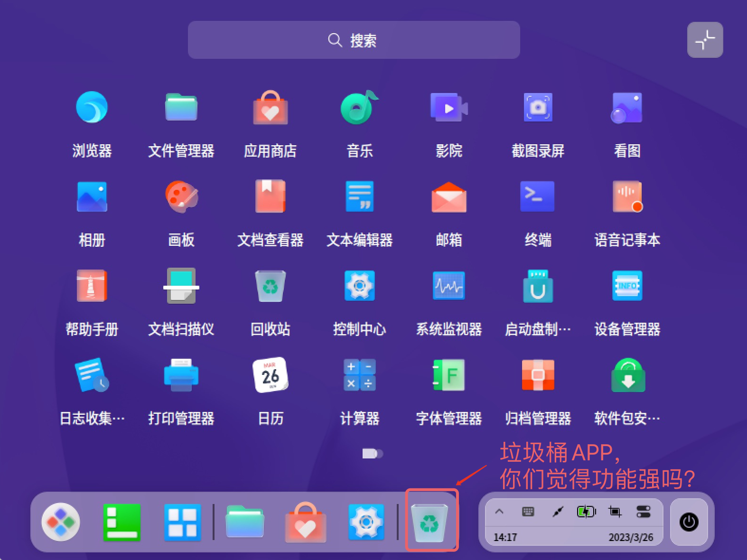Screen dimensions: 747x560
Task: Open the 画板 drawing app
Action: (x=181, y=196)
